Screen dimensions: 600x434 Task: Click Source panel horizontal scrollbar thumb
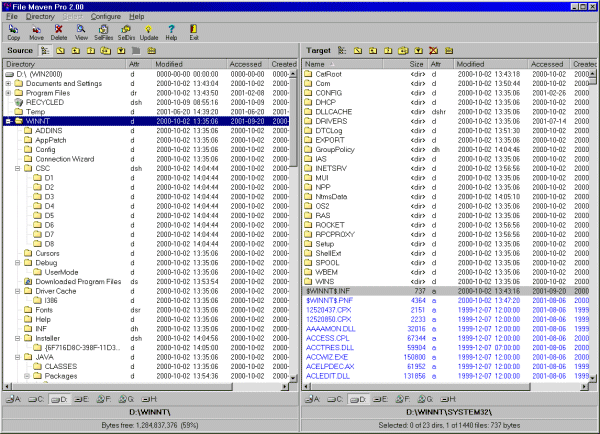coord(122,387)
